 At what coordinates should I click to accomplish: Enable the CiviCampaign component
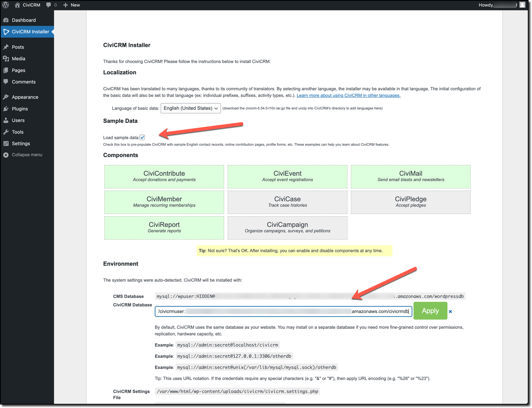tap(287, 228)
